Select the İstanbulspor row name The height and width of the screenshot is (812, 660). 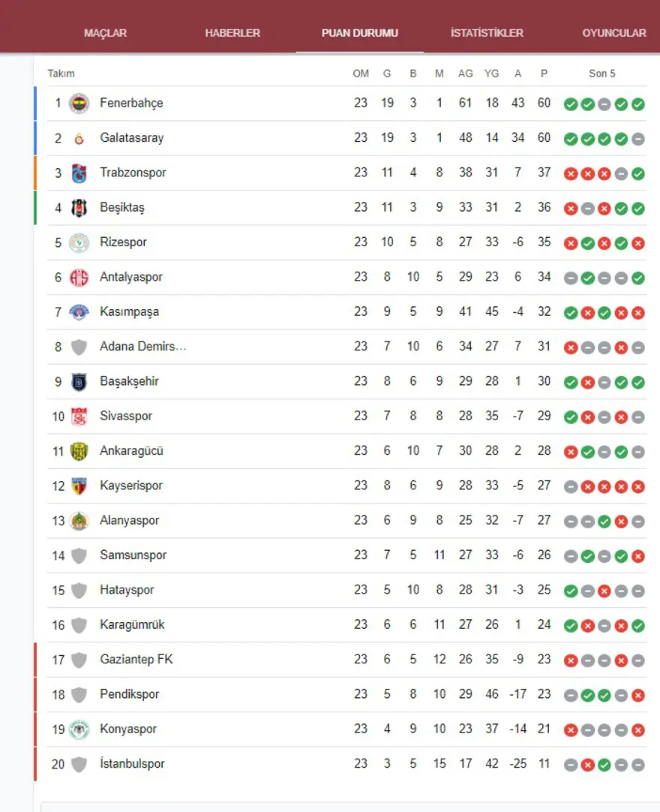point(132,764)
